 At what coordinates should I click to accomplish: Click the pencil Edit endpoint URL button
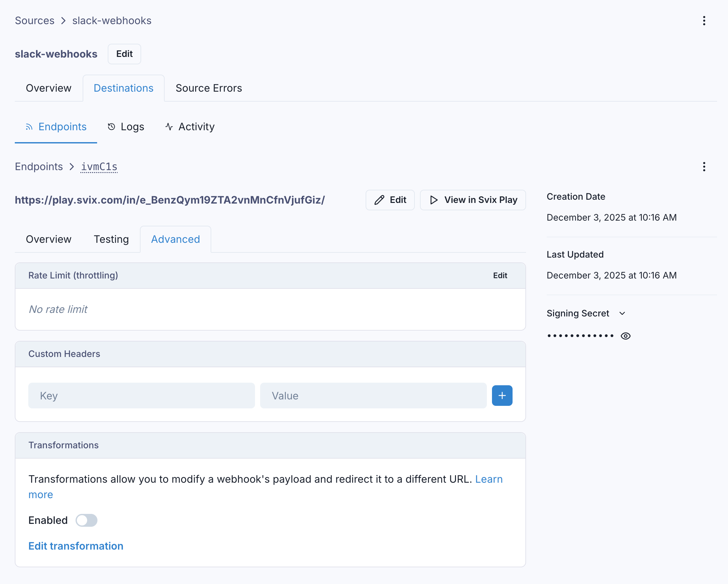(x=390, y=200)
